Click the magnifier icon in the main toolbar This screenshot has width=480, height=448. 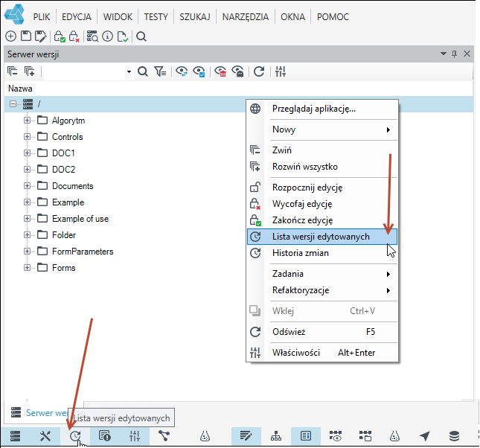pyautogui.click(x=141, y=36)
